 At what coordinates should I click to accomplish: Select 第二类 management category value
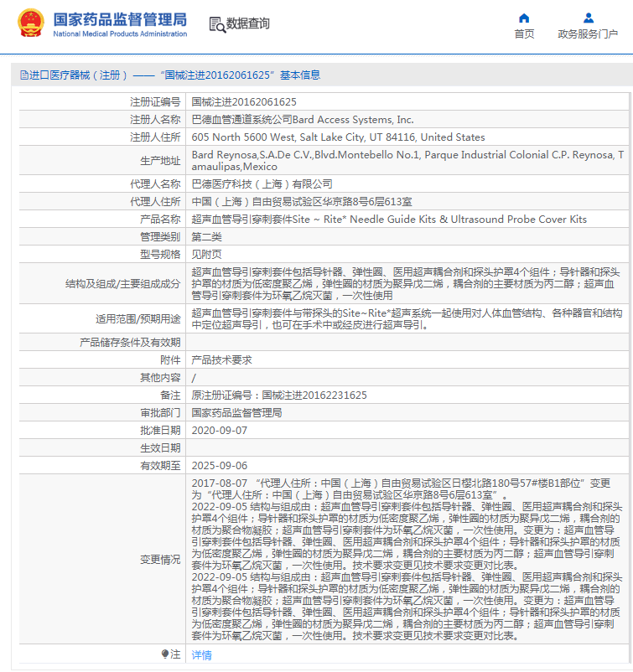[207, 237]
